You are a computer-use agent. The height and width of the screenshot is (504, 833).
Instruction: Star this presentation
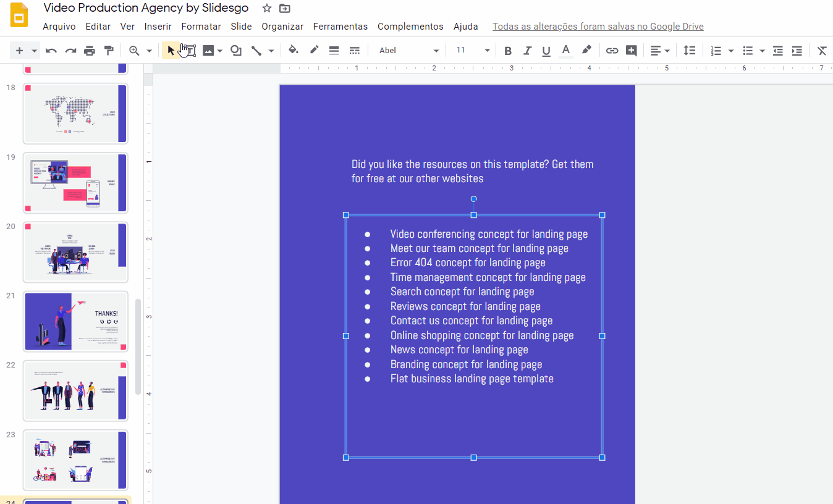click(266, 8)
